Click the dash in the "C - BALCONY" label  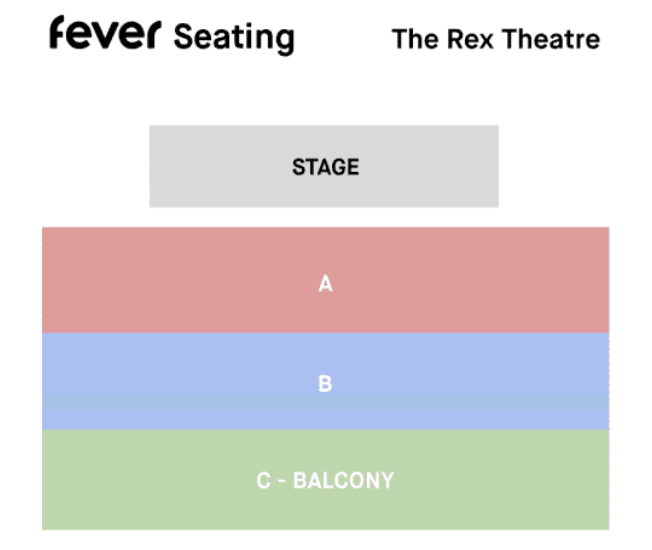coord(281,481)
